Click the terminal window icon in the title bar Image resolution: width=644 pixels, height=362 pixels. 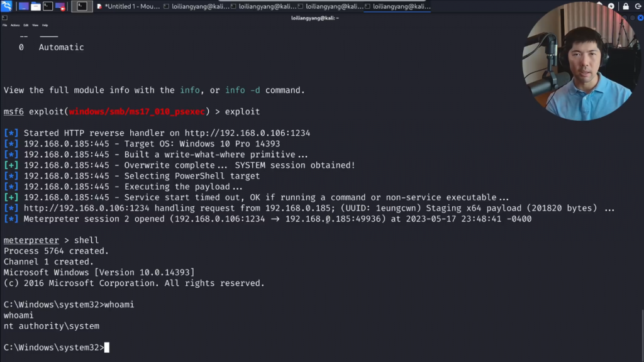click(x=4, y=18)
